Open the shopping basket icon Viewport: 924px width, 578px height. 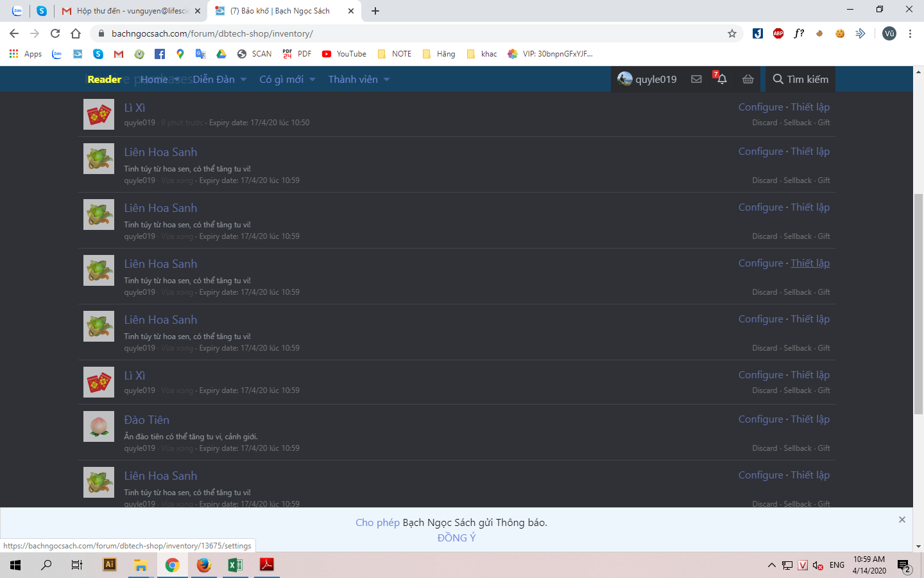pyautogui.click(x=748, y=79)
